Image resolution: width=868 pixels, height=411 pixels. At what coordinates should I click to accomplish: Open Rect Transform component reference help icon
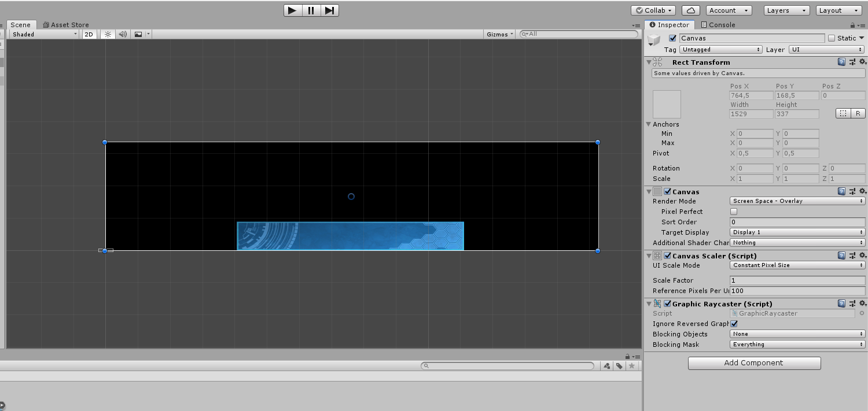coord(841,62)
